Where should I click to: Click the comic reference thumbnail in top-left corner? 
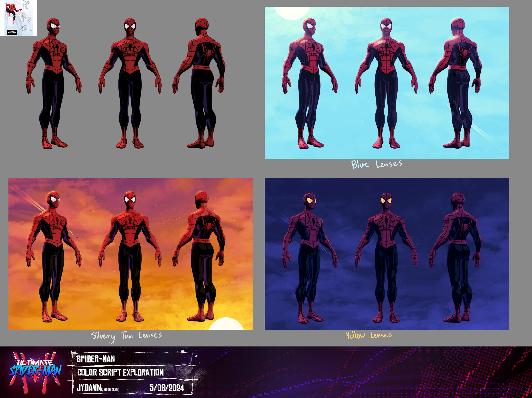coord(19,18)
